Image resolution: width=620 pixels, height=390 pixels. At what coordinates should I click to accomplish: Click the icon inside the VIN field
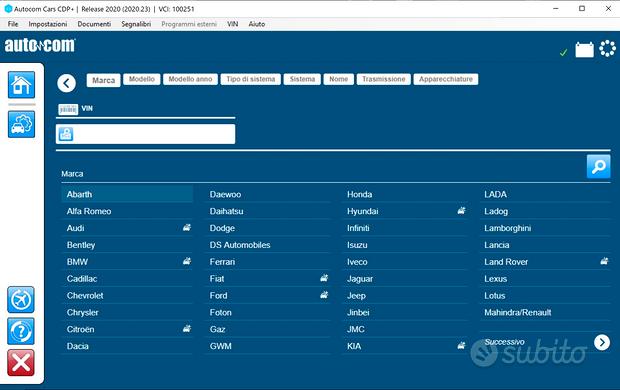tap(66, 134)
